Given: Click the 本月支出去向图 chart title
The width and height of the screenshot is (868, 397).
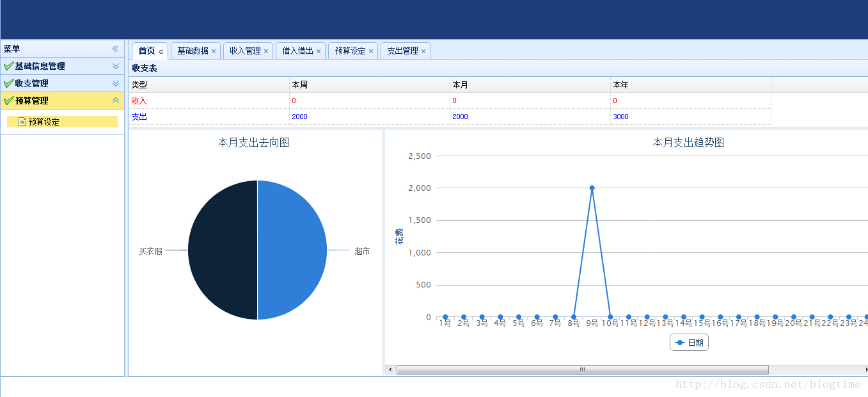Looking at the screenshot, I should pyautogui.click(x=253, y=142).
